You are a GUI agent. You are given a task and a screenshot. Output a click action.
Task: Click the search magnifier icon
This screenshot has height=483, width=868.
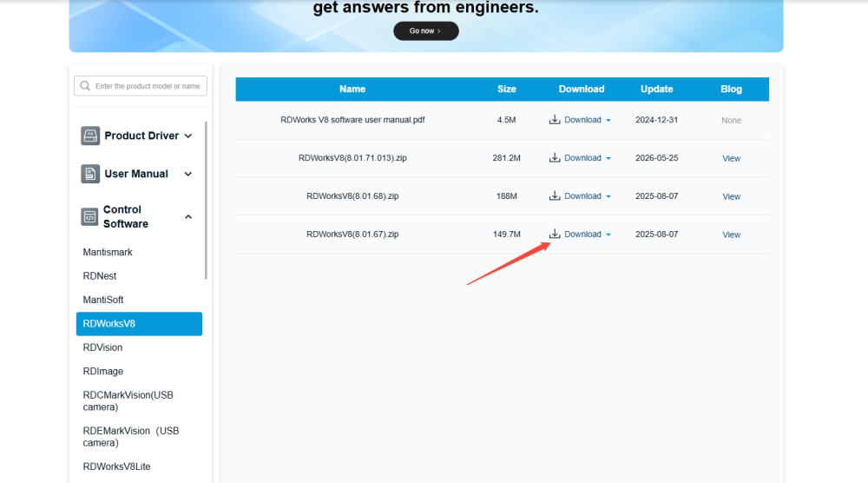pos(85,86)
